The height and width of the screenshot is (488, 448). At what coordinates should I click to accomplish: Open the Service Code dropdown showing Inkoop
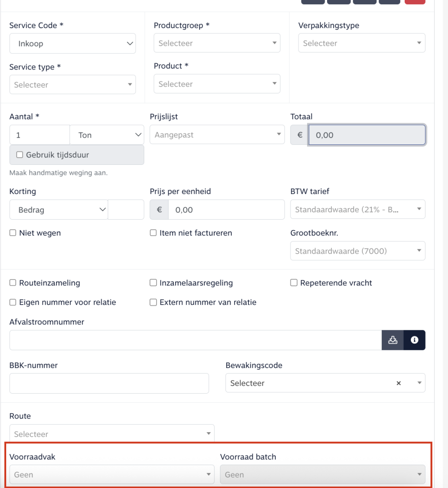click(72, 43)
